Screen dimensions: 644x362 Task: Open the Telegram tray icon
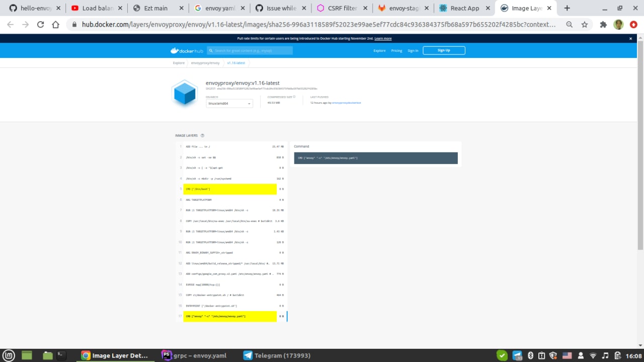pyautogui.click(x=517, y=355)
